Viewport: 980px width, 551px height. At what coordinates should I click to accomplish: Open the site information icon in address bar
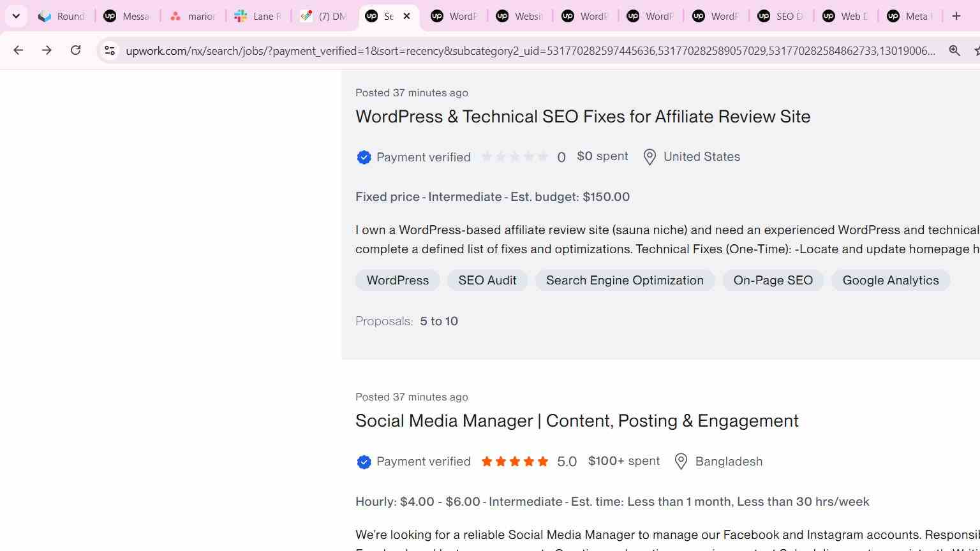110,50
